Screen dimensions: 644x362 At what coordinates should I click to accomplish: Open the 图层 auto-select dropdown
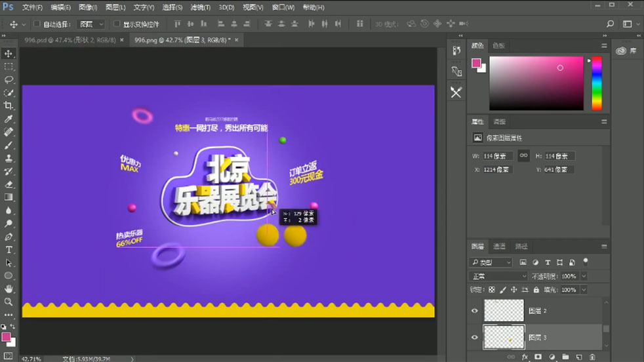(x=91, y=24)
